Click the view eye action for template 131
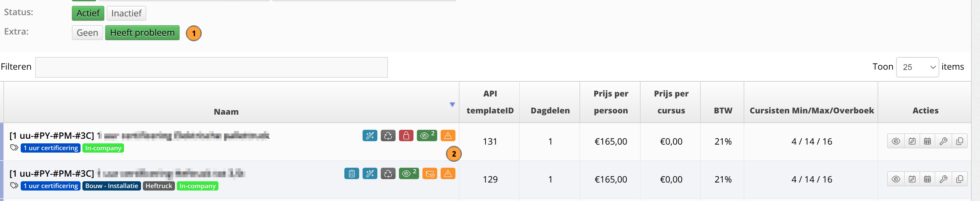Screen dimensions: 980x201 (896, 141)
